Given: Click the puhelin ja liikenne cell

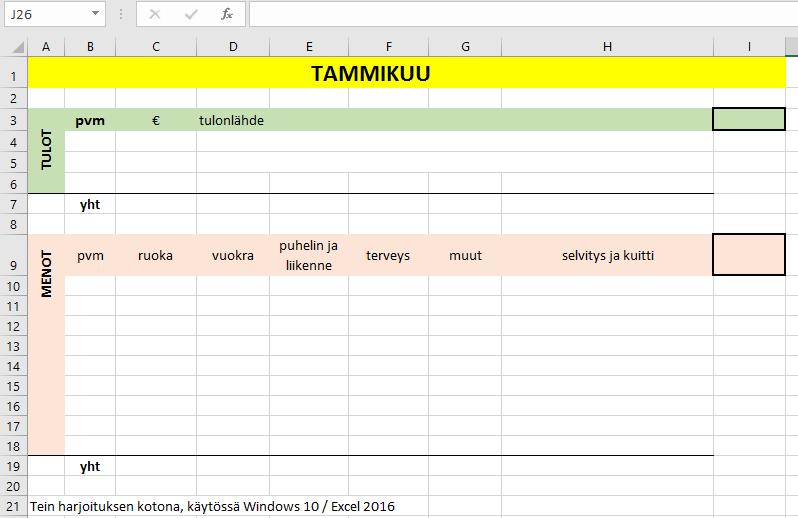Looking at the screenshot, I should (x=309, y=255).
